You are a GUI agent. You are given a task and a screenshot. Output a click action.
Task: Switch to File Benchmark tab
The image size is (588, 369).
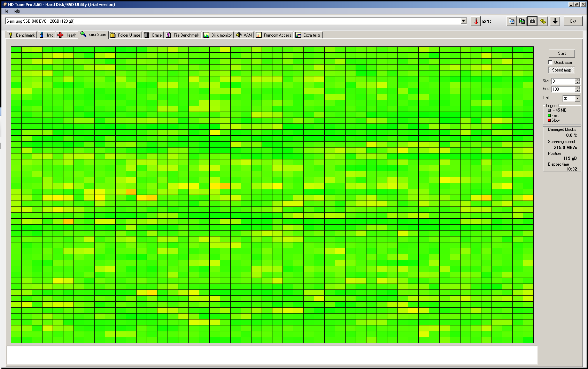coord(183,35)
